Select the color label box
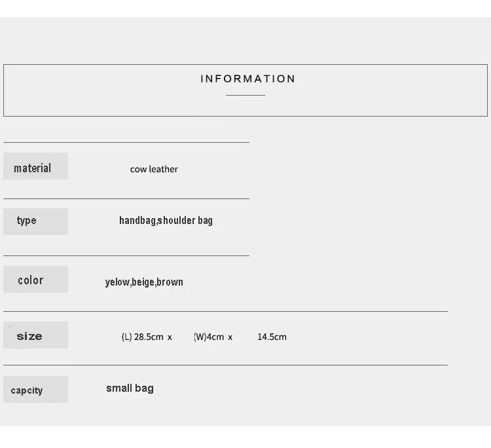 tap(36, 280)
